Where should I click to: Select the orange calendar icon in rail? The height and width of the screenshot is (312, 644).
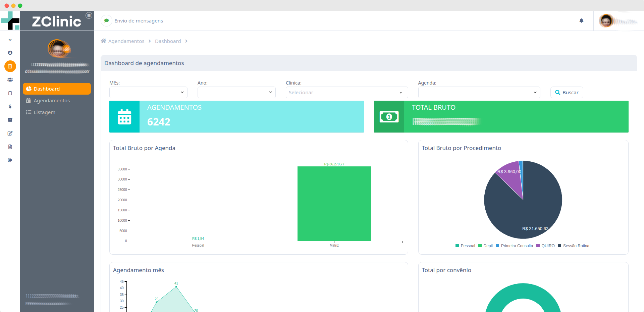click(x=10, y=66)
